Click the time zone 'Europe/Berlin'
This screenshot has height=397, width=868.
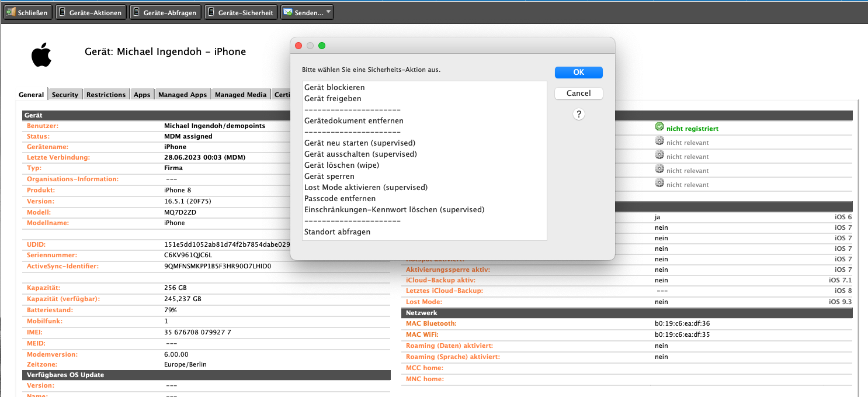coord(185,364)
